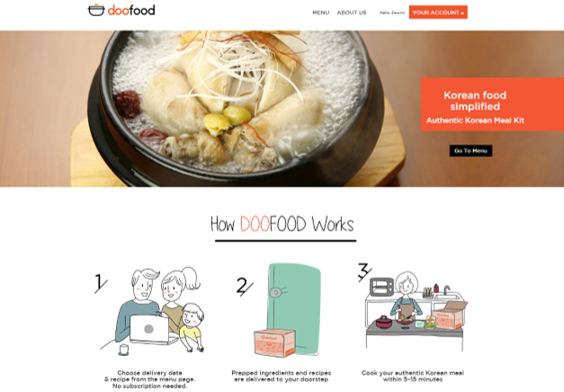Click the Prepped ingredients and recipes caption
The width and height of the screenshot is (564, 392).
click(x=282, y=376)
